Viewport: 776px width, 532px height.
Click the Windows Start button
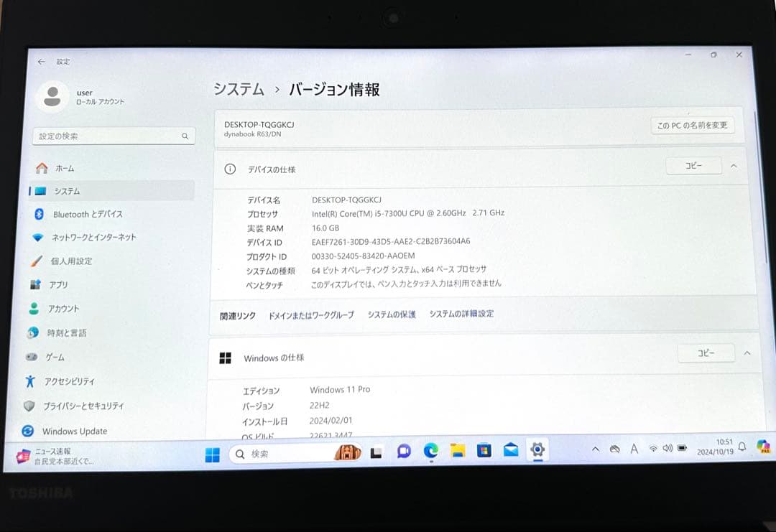[x=211, y=454]
